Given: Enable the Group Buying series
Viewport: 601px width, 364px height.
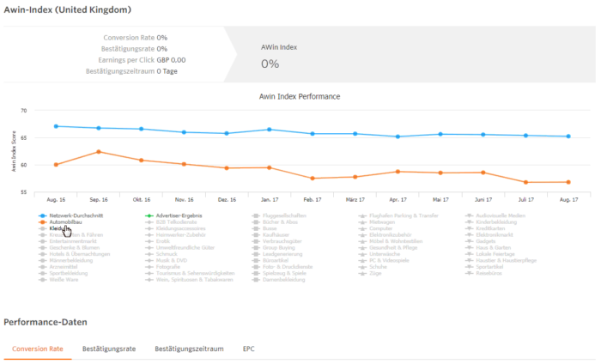Looking at the screenshot, I should pyautogui.click(x=274, y=248).
